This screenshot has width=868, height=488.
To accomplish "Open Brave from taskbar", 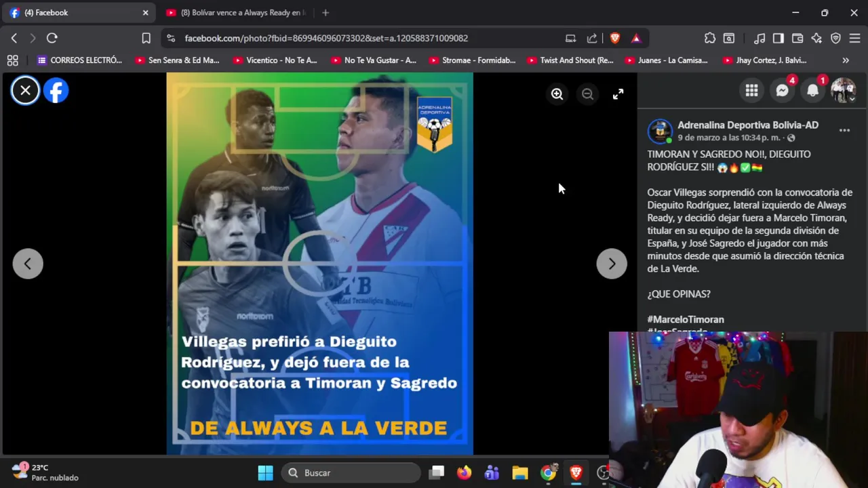I will [576, 472].
